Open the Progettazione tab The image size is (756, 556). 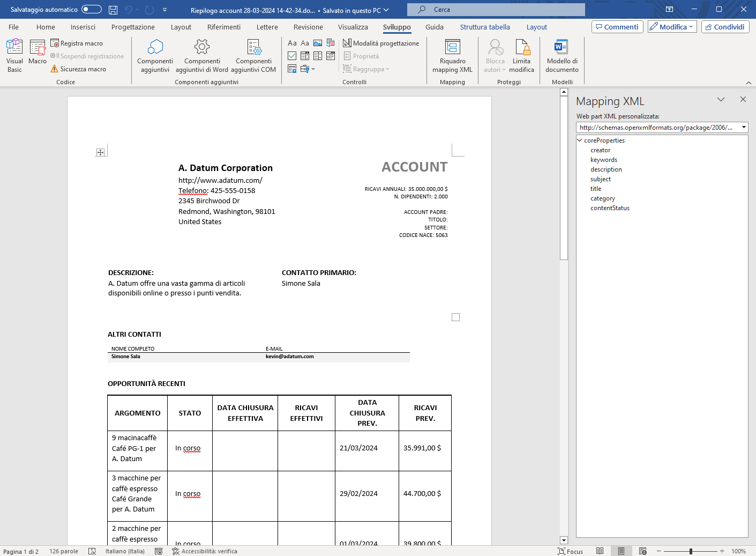click(133, 27)
